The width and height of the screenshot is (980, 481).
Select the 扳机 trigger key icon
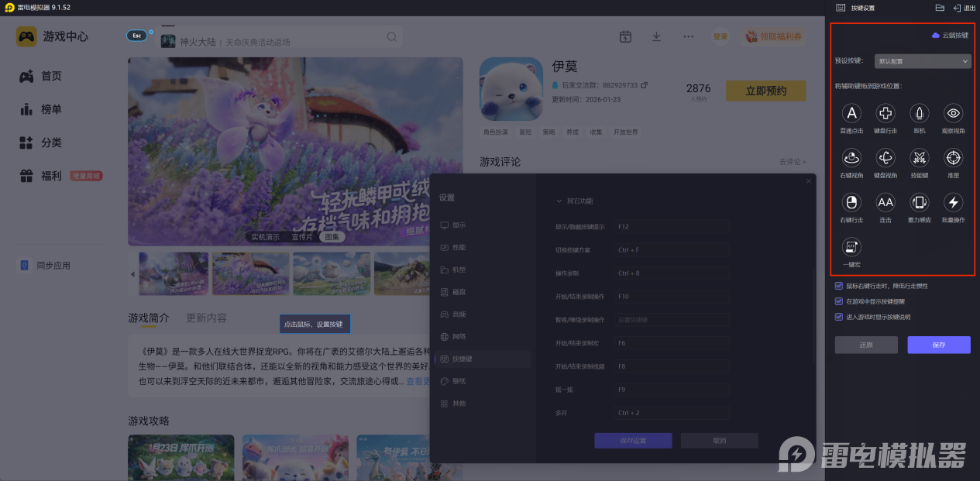(x=919, y=113)
